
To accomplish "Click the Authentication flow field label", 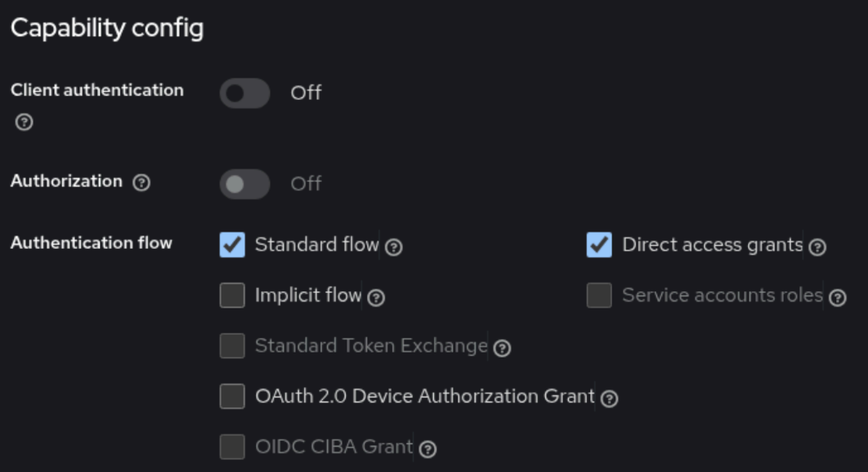I will 92,243.
